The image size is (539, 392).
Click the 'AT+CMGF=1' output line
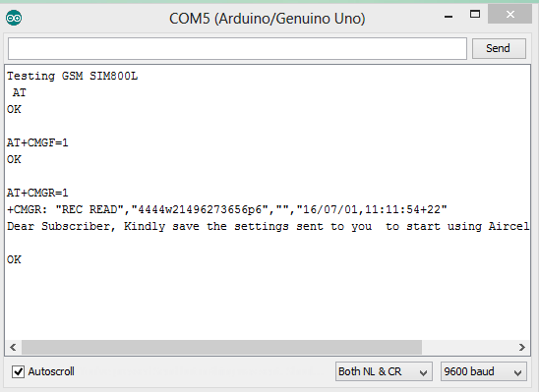coord(37,142)
